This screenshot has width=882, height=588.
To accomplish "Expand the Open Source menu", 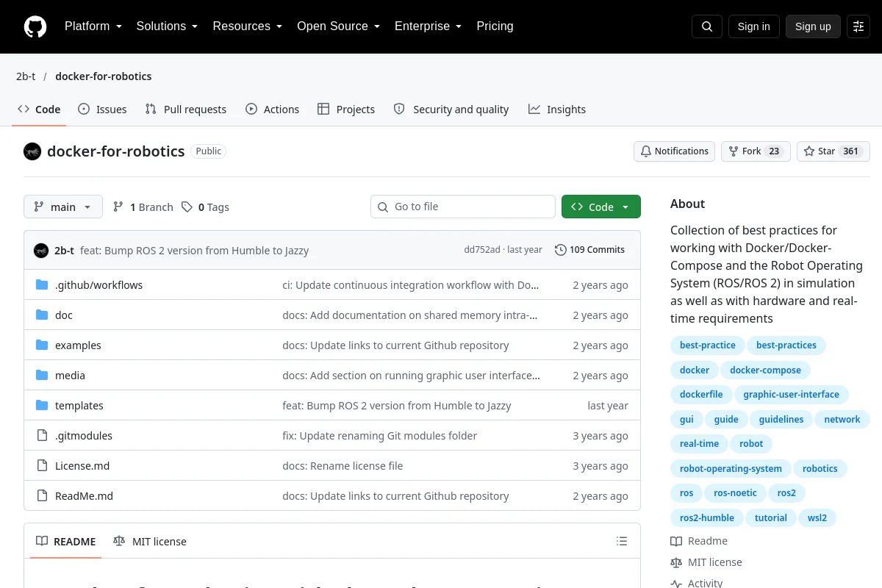I will coord(339,26).
